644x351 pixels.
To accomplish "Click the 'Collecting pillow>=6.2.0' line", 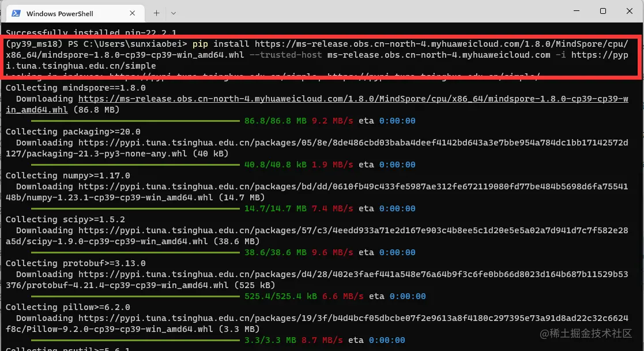I will [x=68, y=307].
